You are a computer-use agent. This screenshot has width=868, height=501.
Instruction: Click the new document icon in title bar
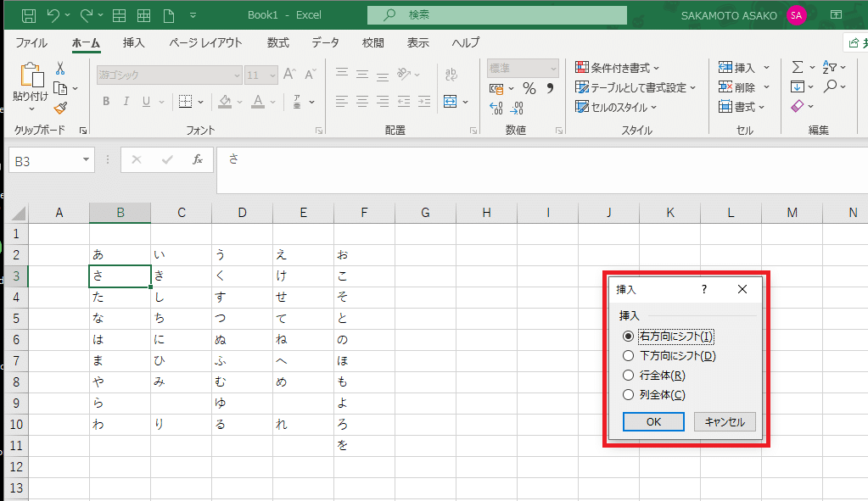169,15
